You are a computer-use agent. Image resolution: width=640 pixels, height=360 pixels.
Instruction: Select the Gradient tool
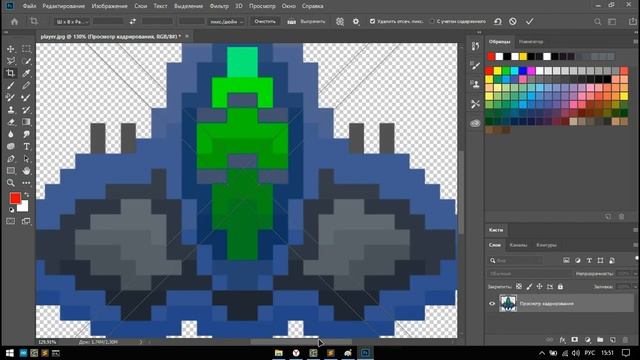click(26, 122)
